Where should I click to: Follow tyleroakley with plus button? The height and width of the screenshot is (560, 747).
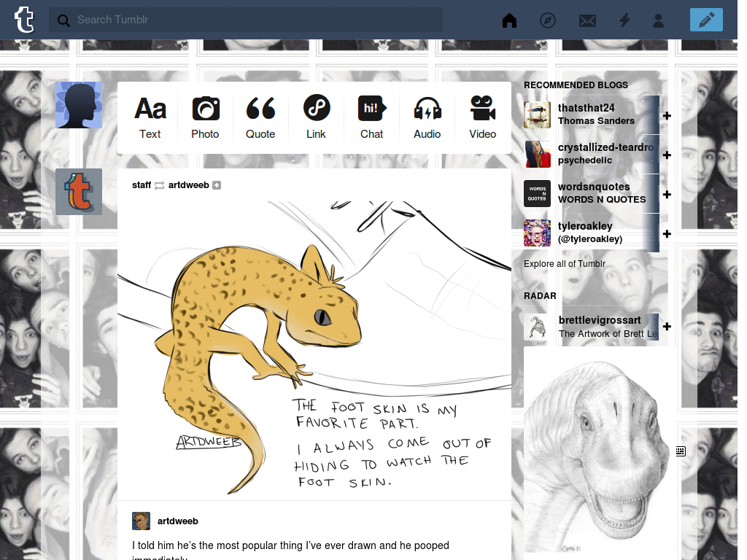point(667,234)
